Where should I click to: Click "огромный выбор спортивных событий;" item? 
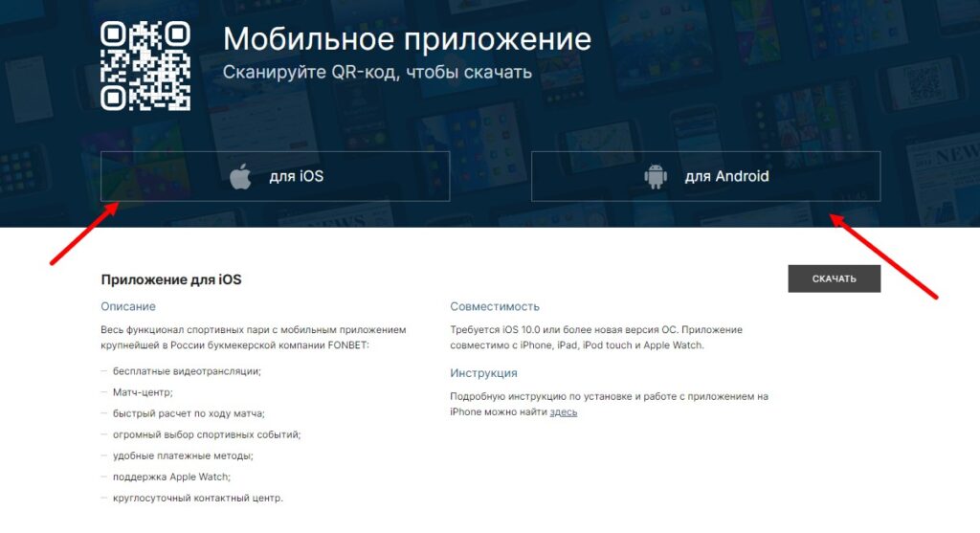point(207,434)
